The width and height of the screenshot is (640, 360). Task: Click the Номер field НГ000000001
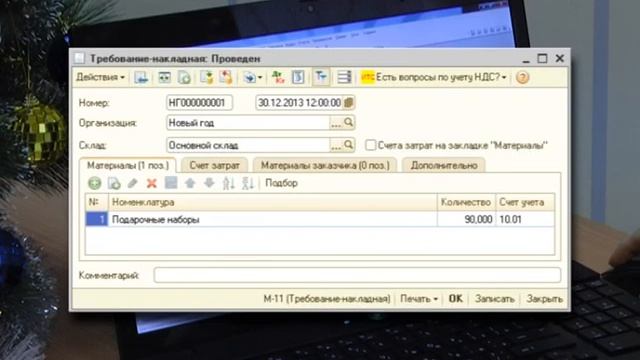pos(200,102)
